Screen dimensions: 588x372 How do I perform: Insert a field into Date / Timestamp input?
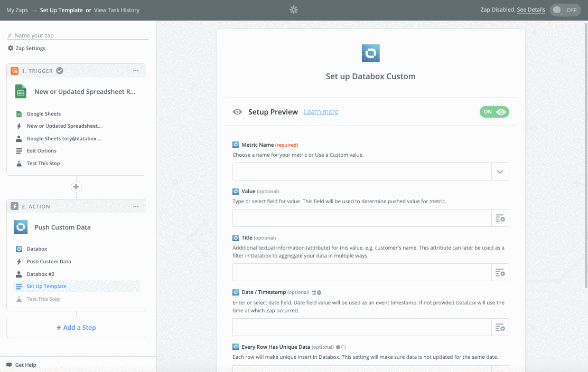tap(500, 328)
